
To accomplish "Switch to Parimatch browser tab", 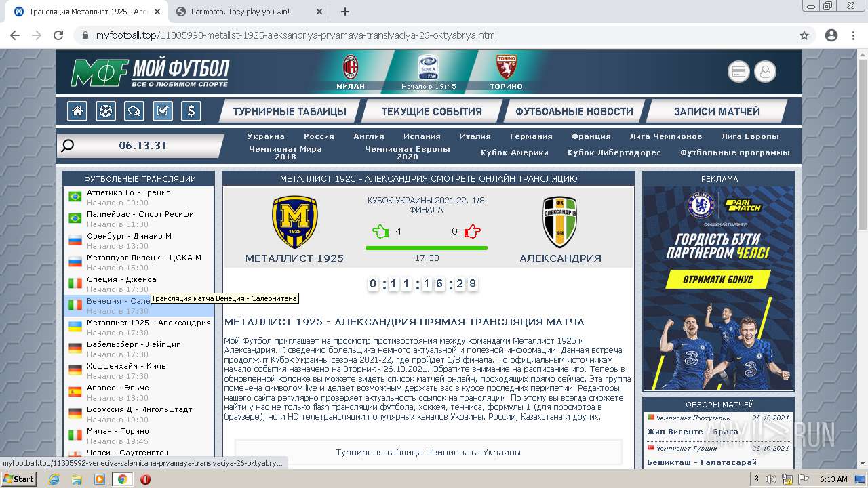I will (250, 12).
